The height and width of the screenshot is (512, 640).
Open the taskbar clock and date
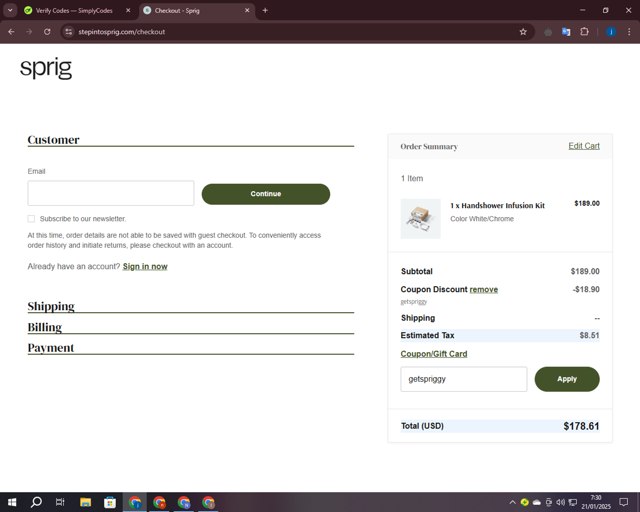596,502
